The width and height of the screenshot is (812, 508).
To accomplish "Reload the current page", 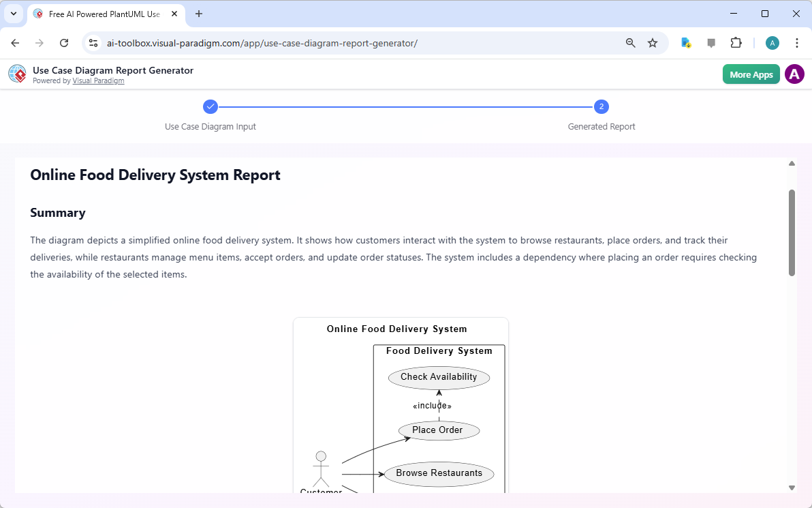I will point(64,42).
